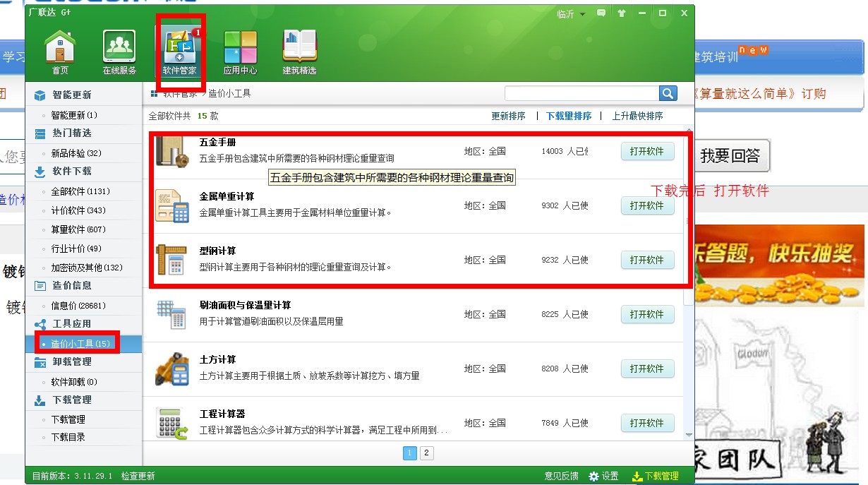Viewport: 868px width, 485px height.
Task: Expand the 临沂 city dropdown
Action: click(572, 13)
